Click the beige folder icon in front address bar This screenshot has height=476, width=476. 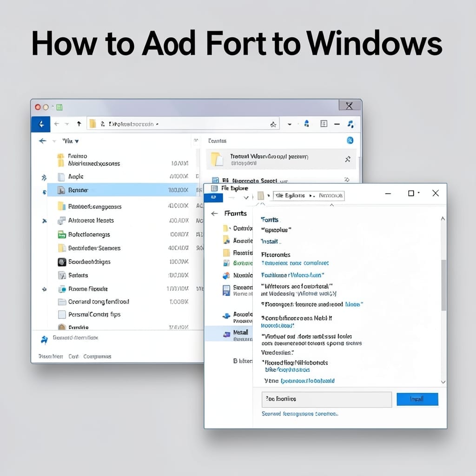tap(261, 196)
